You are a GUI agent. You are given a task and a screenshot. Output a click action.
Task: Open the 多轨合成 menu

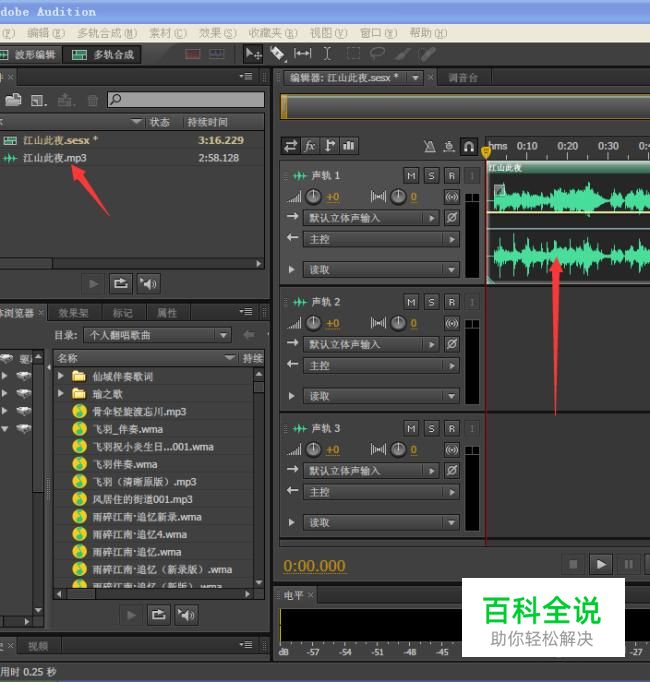107,33
